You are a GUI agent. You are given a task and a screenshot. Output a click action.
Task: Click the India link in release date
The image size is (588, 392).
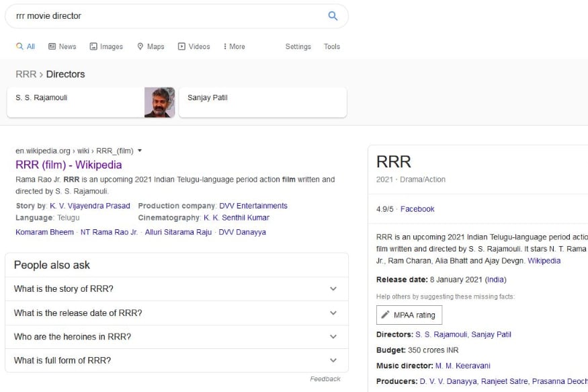pyautogui.click(x=495, y=280)
